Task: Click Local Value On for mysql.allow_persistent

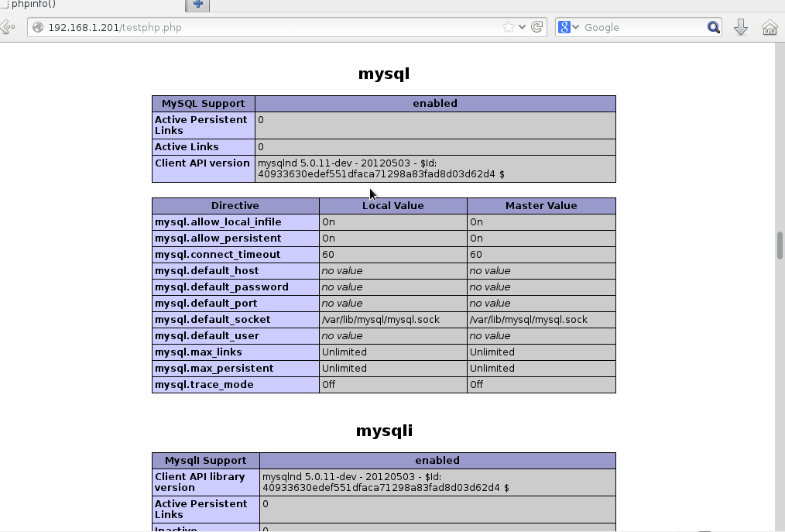Action: pos(393,239)
